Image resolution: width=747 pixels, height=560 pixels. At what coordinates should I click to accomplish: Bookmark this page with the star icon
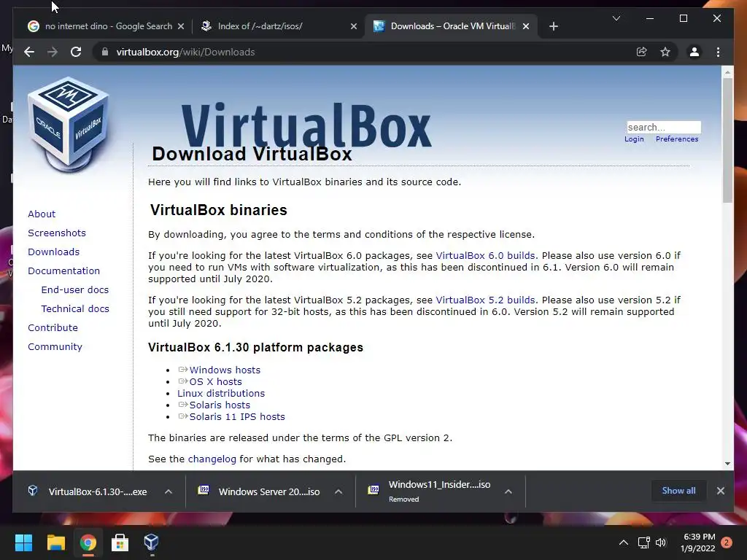[x=665, y=52]
